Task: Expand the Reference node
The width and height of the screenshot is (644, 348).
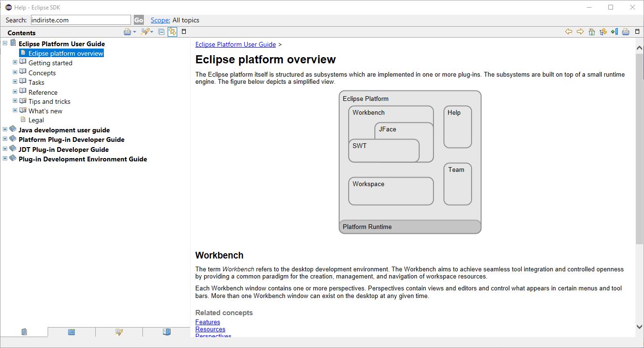Action: point(15,91)
